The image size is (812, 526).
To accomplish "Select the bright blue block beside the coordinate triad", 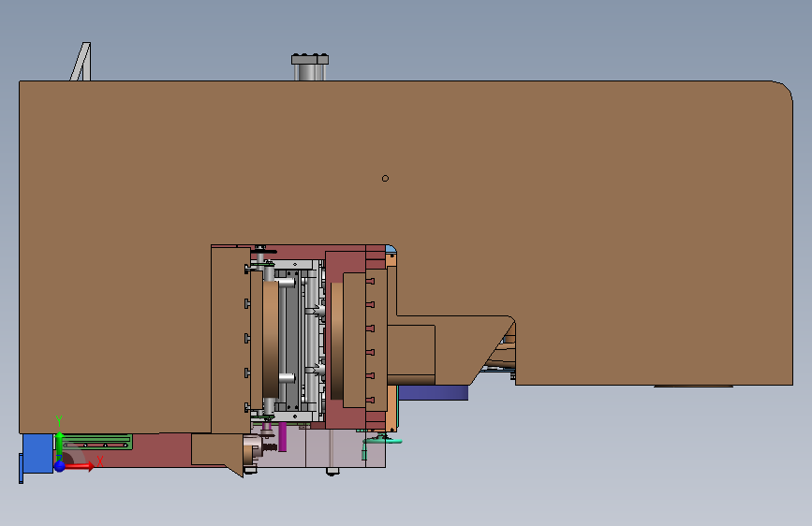I will click(x=37, y=454).
